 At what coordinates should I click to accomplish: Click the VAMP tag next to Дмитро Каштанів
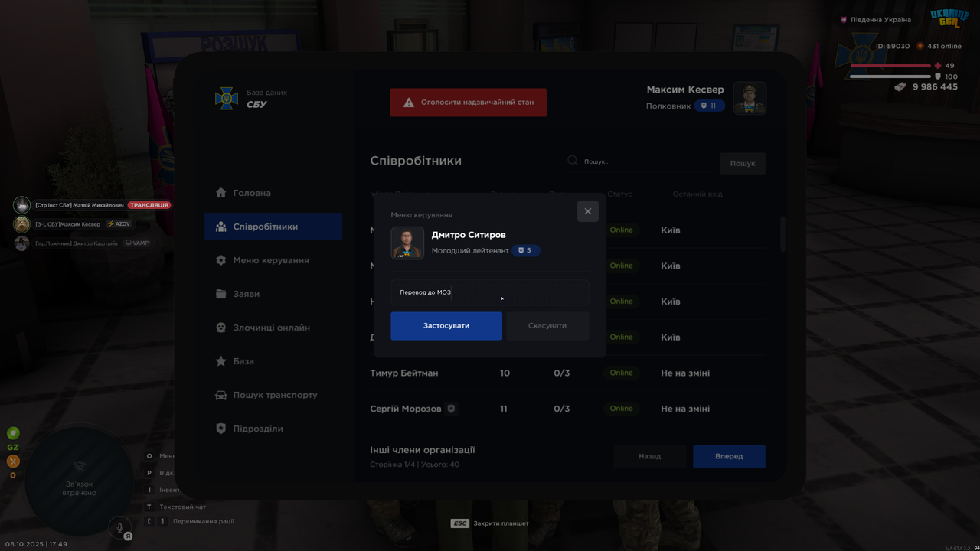coord(137,243)
